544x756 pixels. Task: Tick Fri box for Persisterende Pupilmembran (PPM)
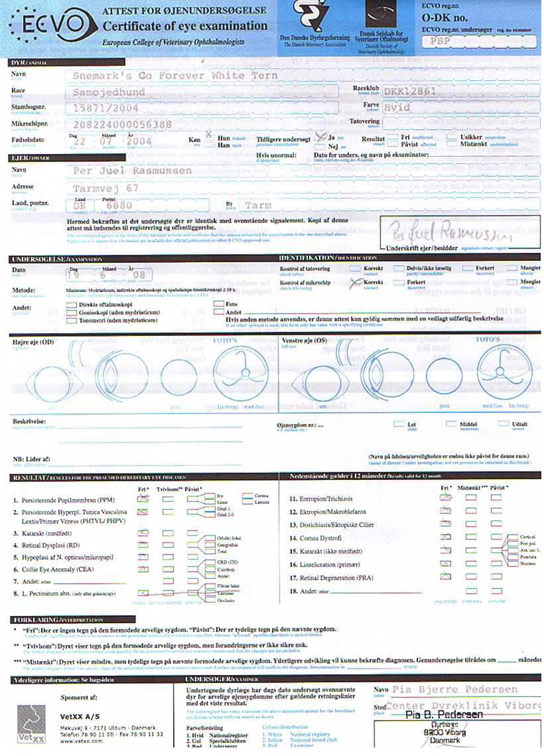click(x=143, y=500)
